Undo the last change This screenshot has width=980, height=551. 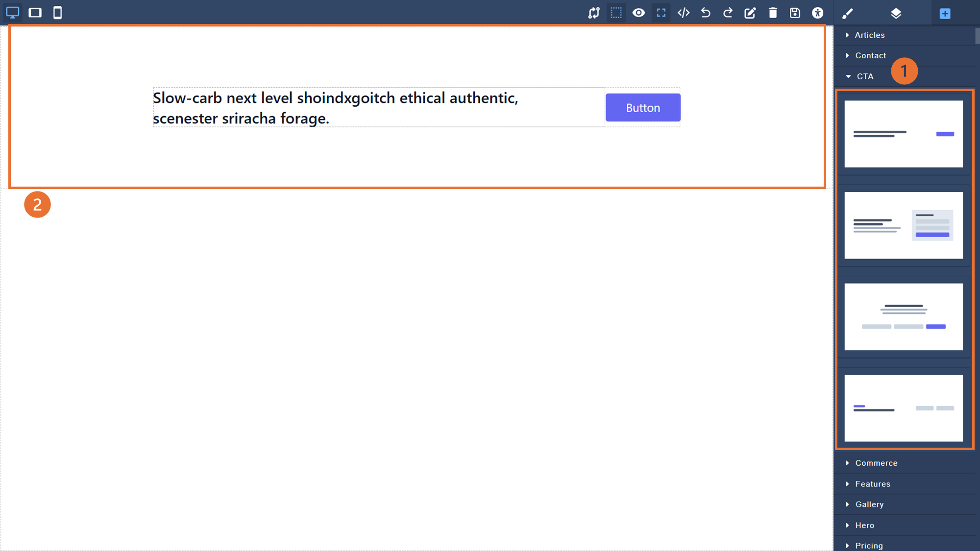tap(706, 13)
